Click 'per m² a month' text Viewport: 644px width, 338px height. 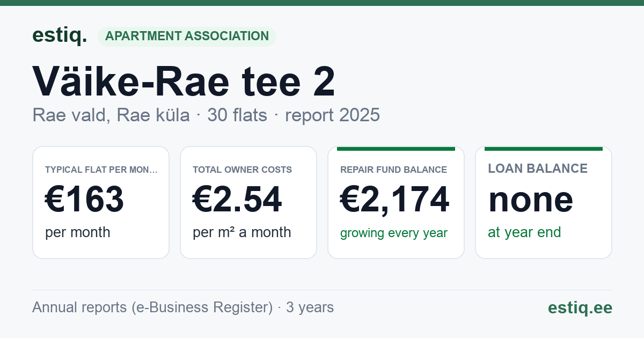pos(242,232)
